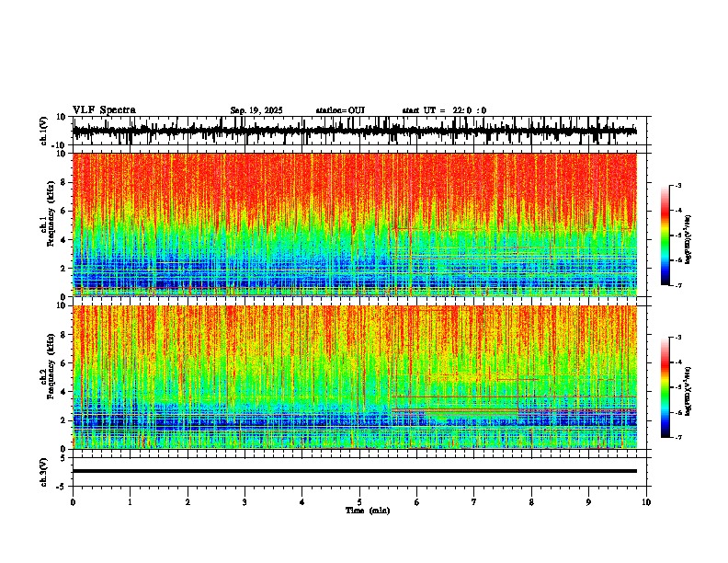This screenshot has height=563, width=728.
Task: Click tick label "8" on the Time axis
Action: 531,502
